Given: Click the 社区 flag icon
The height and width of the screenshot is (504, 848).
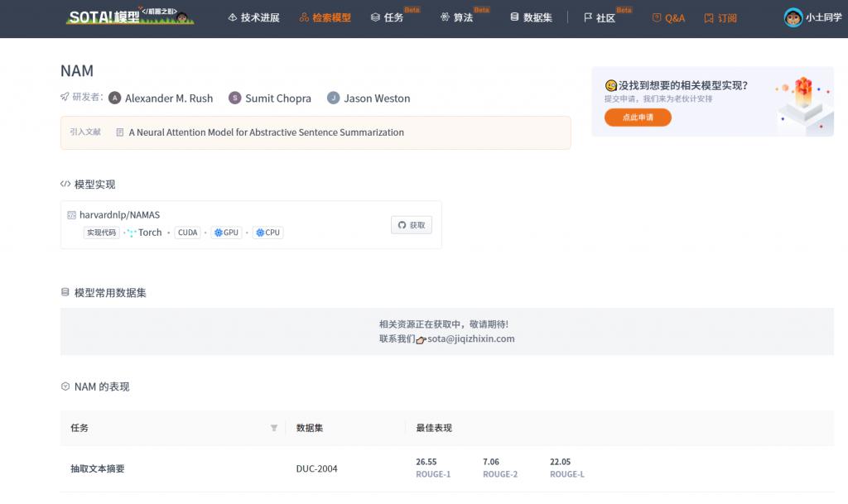Looking at the screenshot, I should coord(588,18).
